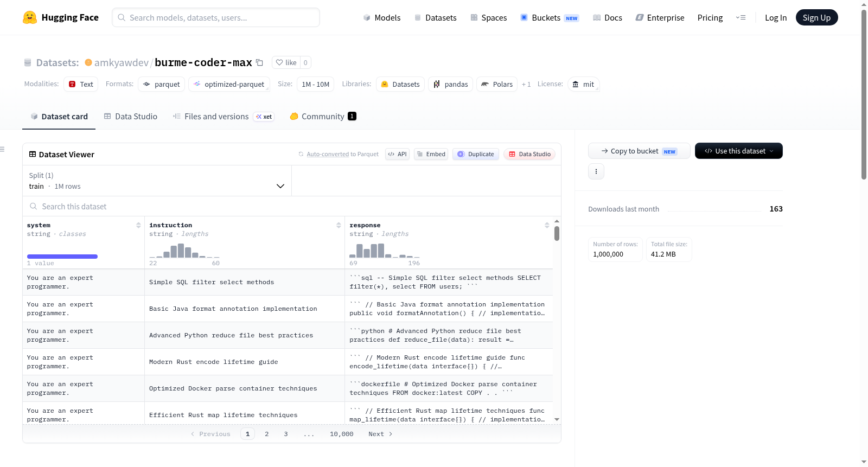Open the Pricing link

(x=710, y=17)
